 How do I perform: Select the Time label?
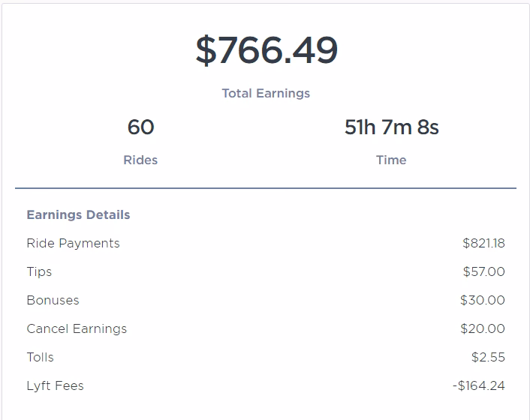tap(391, 160)
